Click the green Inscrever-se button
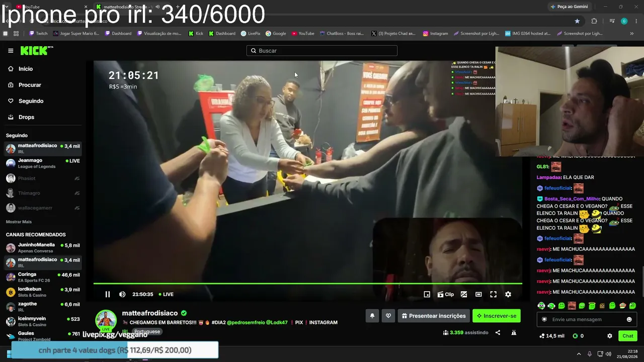Screen dimensions: 644x362 click(497, 316)
